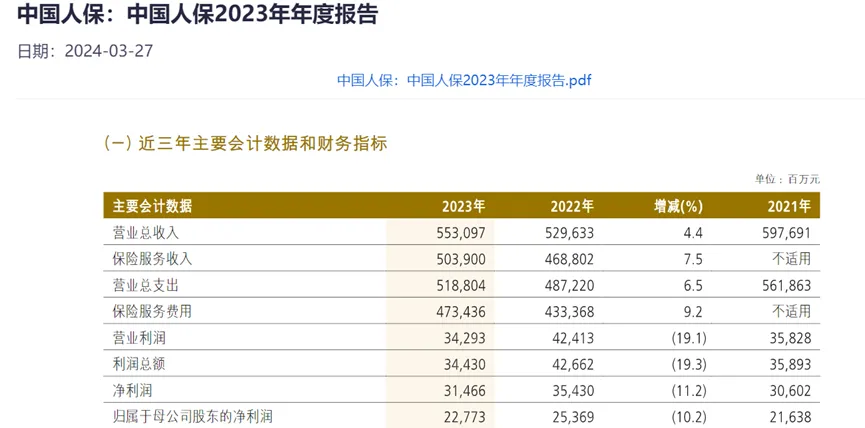Select the 2022年 column header

click(571, 206)
